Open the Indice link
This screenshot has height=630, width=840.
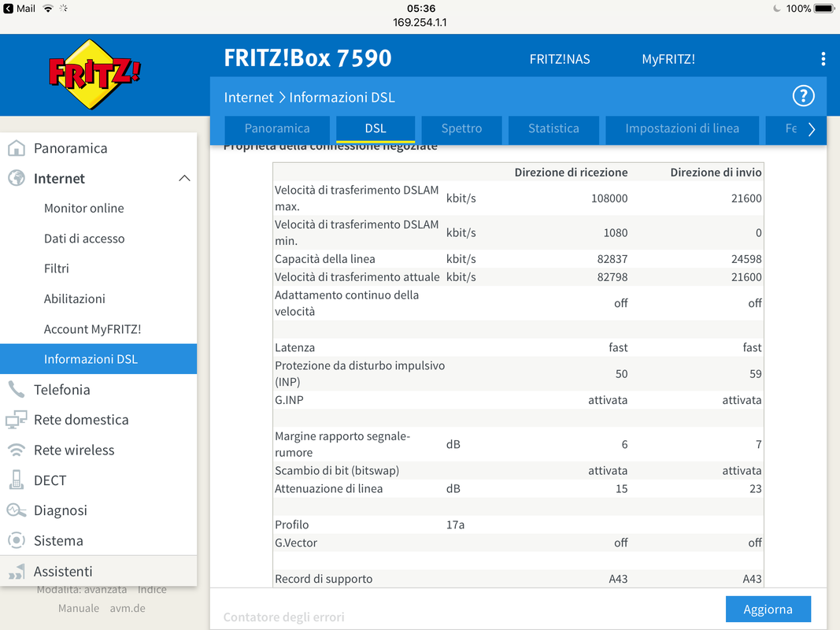(152, 590)
